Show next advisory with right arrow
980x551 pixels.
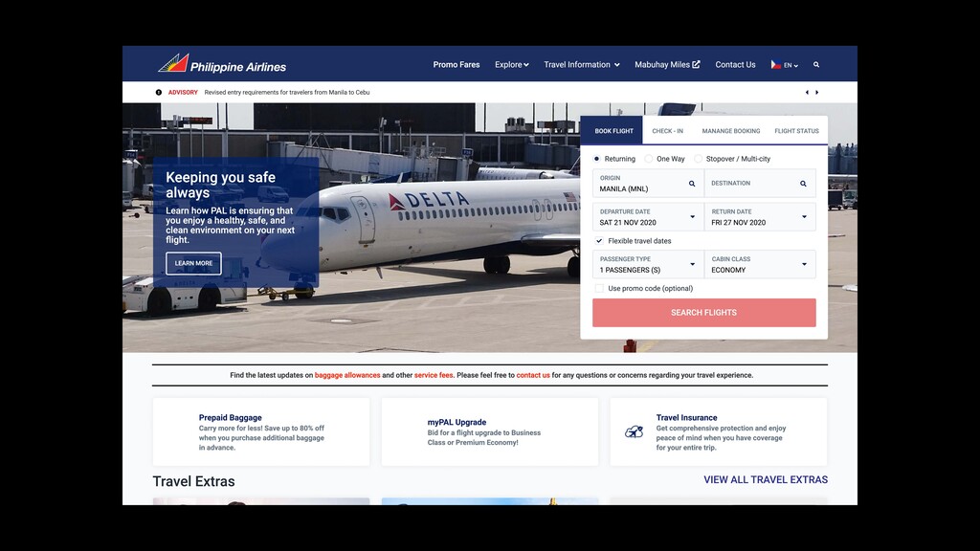pyautogui.click(x=817, y=93)
